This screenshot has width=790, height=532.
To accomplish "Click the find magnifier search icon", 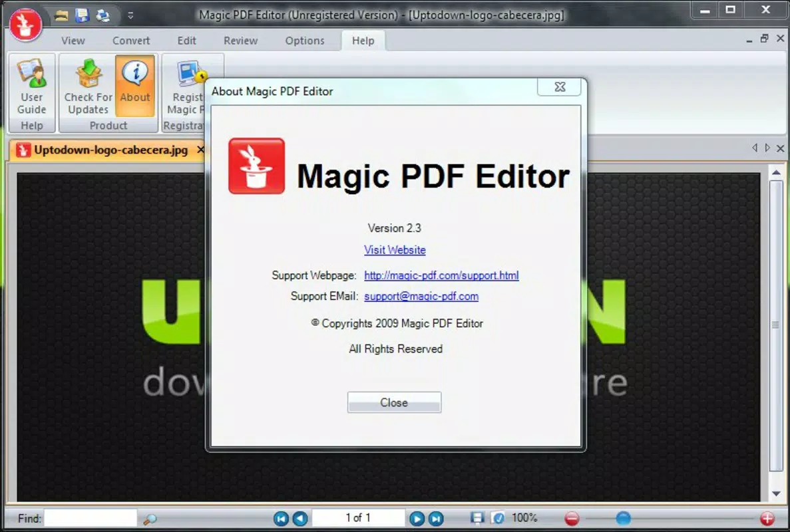I will pyautogui.click(x=150, y=519).
